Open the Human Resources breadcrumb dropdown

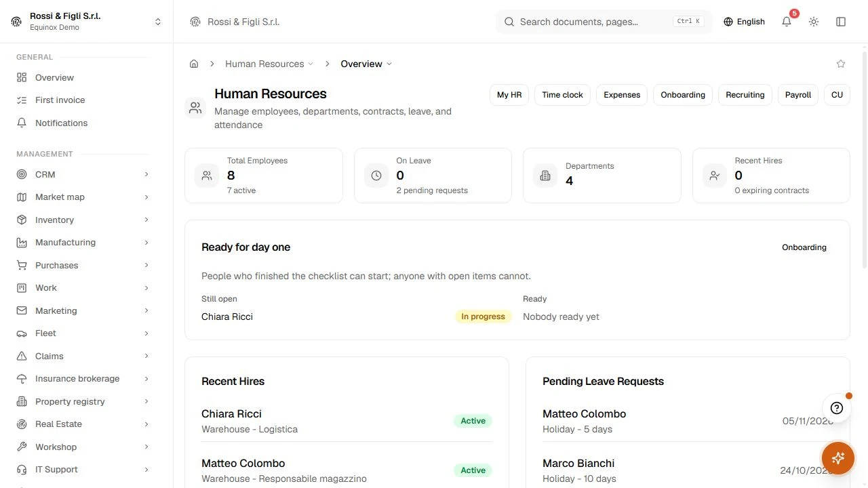(x=269, y=64)
